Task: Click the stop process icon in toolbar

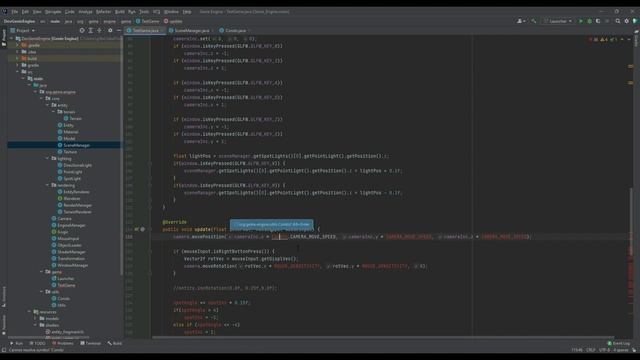Action: [607, 21]
